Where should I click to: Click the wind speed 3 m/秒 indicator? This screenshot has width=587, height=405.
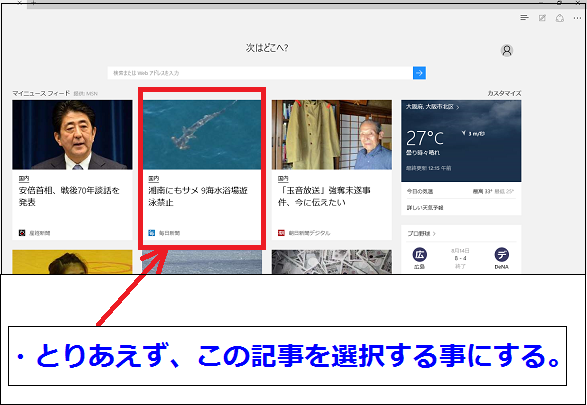[x=474, y=133]
